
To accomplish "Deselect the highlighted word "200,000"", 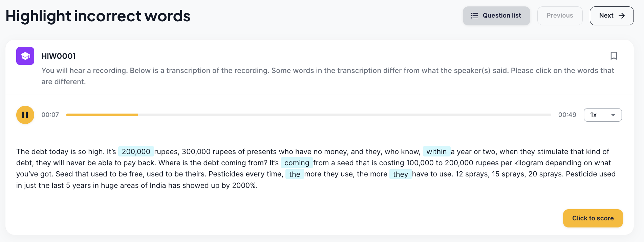I will point(136,151).
